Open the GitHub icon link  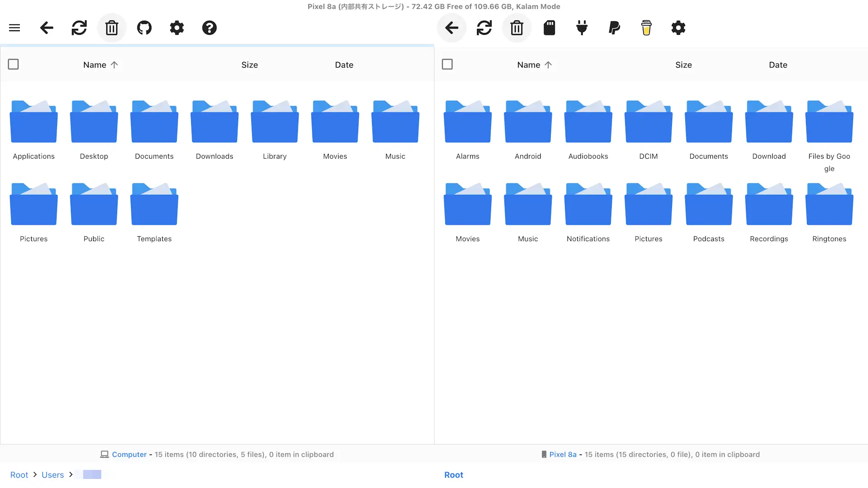144,28
